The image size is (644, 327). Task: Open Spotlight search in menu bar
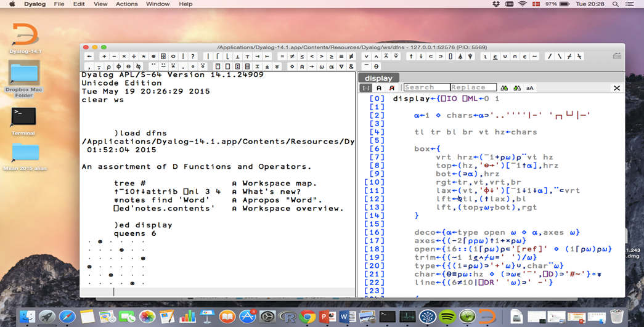click(x=615, y=4)
